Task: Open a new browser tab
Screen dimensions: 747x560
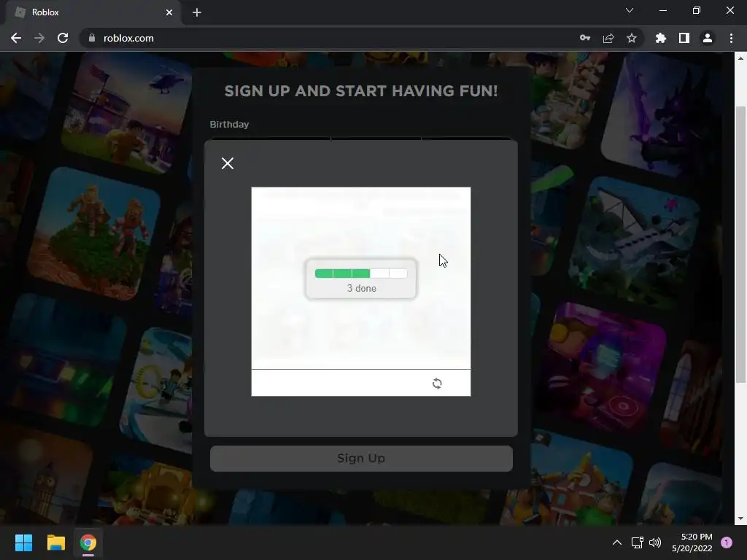Action: click(x=197, y=12)
